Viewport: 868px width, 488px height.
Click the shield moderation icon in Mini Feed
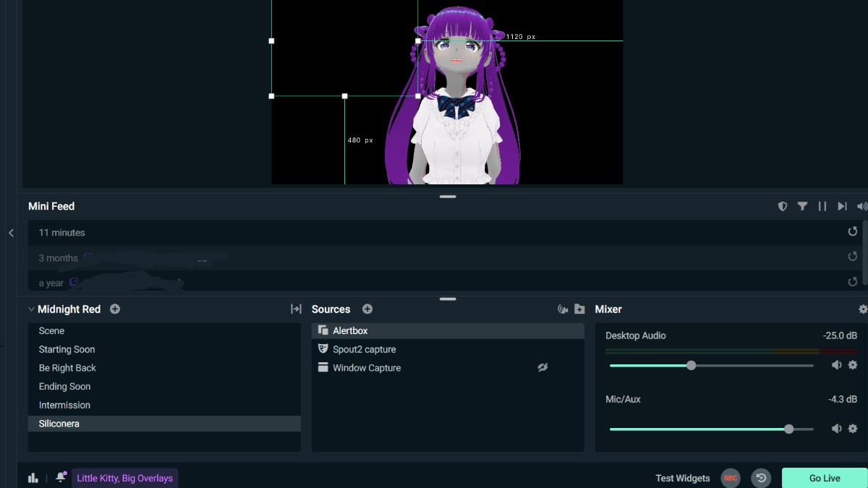click(782, 206)
